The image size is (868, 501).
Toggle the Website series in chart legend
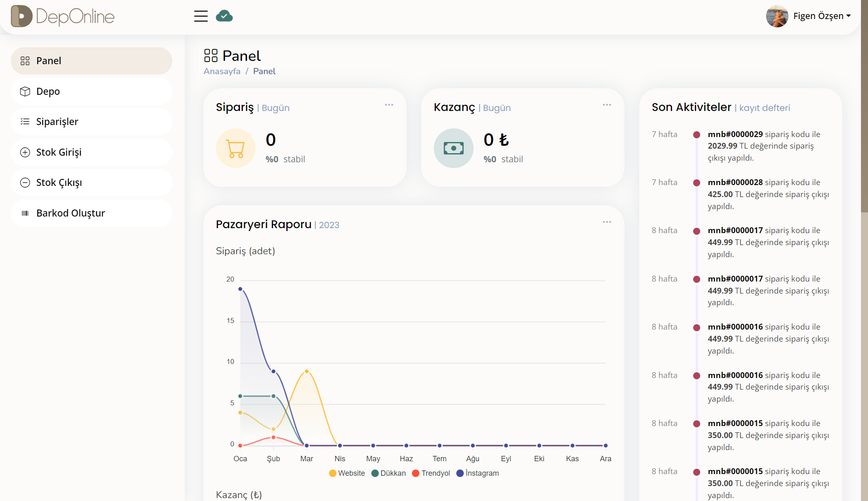click(x=347, y=473)
